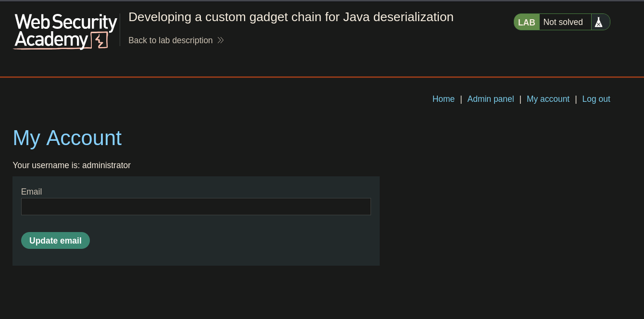Focus the Email input field
The width and height of the screenshot is (644, 319).
(x=196, y=207)
